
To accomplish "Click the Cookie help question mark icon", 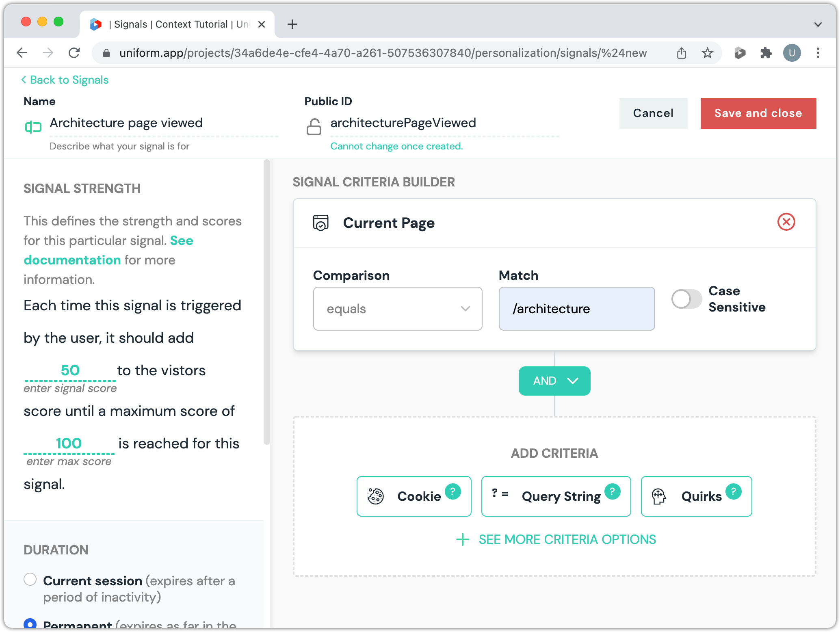I will 452,491.
